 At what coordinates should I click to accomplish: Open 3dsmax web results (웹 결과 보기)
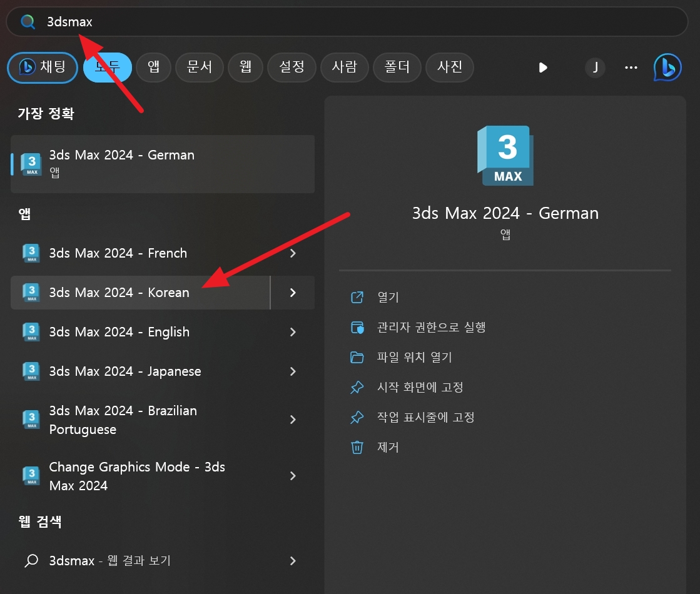(140, 560)
